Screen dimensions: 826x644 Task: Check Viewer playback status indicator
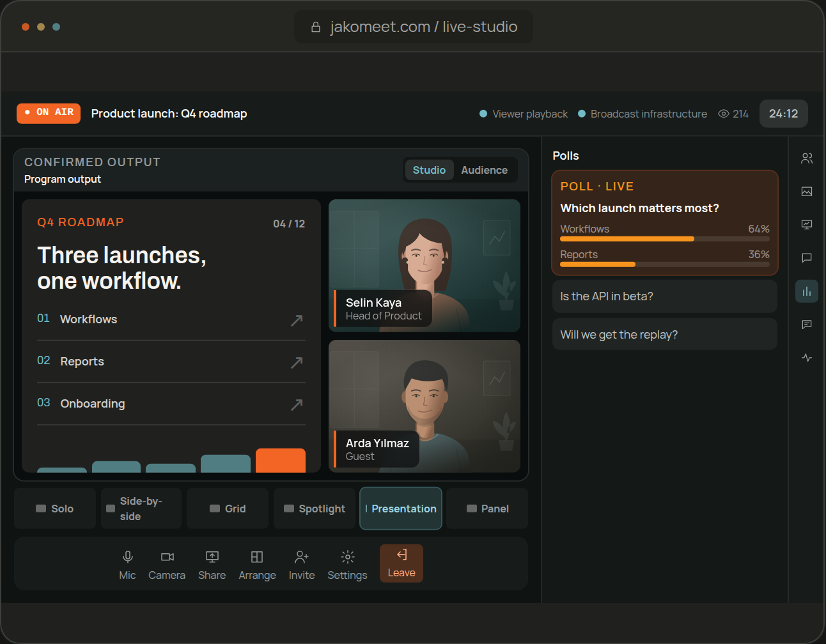(524, 114)
